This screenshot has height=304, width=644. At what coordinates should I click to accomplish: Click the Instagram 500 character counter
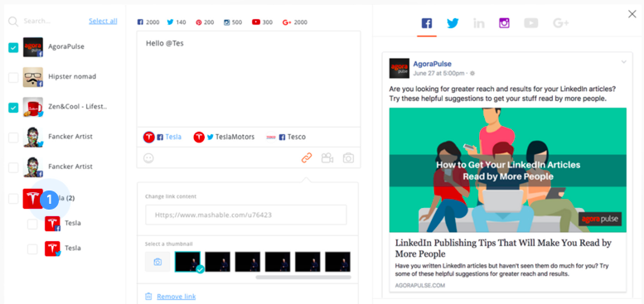tap(233, 22)
